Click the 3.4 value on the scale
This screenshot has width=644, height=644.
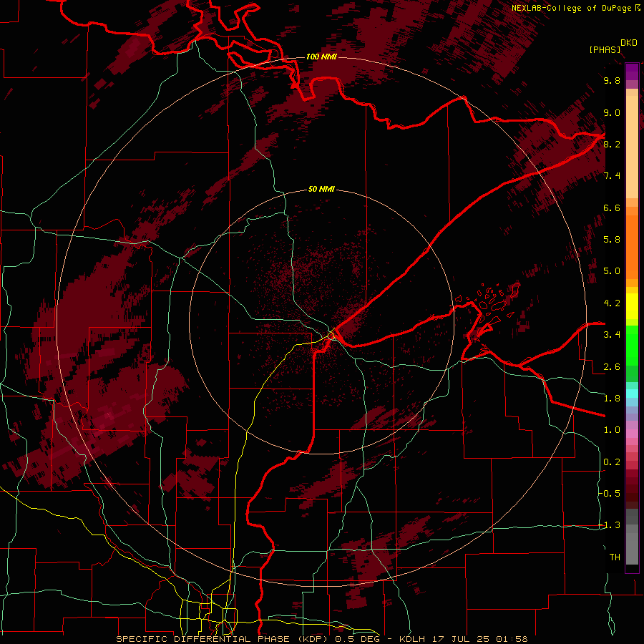tap(612, 334)
